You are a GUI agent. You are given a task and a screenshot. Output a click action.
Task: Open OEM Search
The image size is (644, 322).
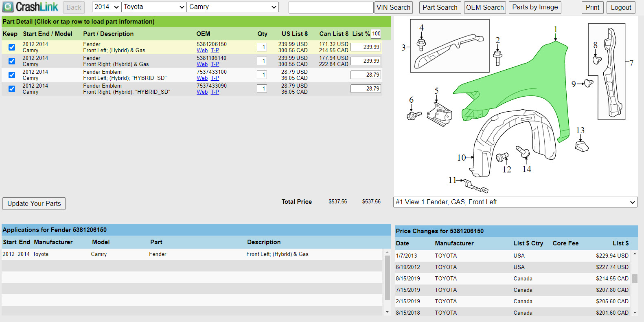click(x=485, y=7)
